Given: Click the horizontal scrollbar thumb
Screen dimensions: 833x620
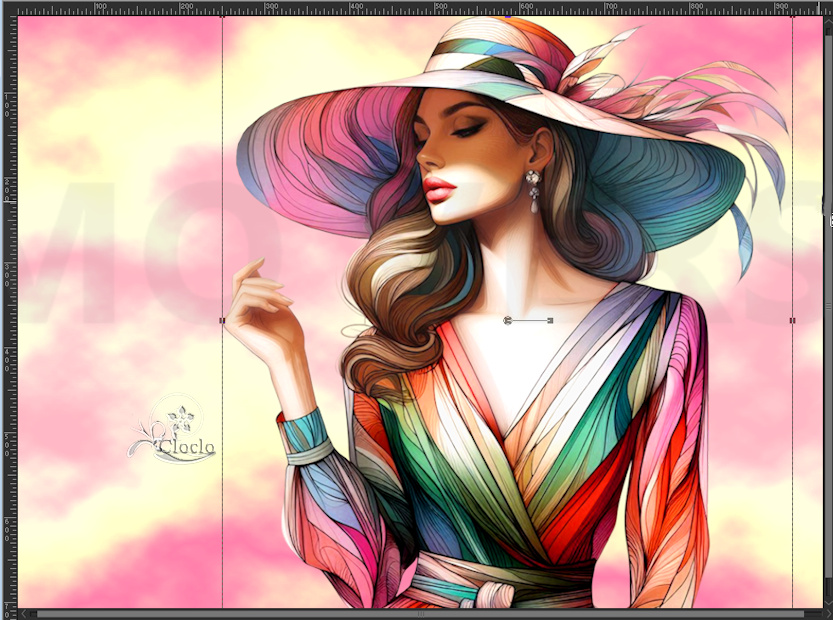Looking at the screenshot, I should (420, 613).
